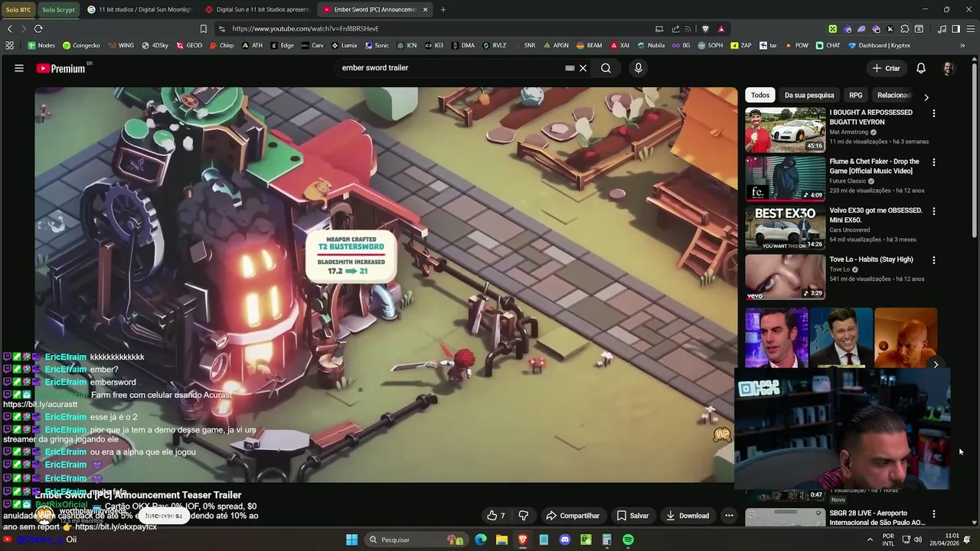Open Coingecko bookmark
980x551 pixels.
click(81, 45)
